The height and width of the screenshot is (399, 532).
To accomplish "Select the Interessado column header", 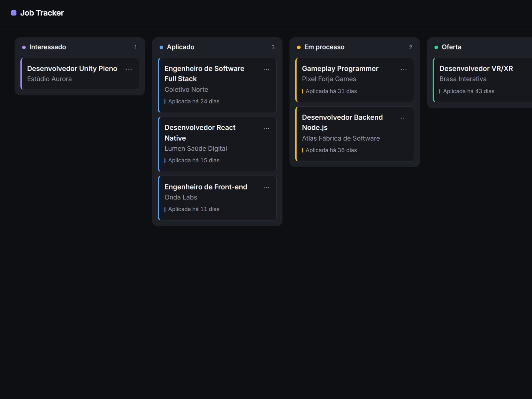I will tap(48, 47).
